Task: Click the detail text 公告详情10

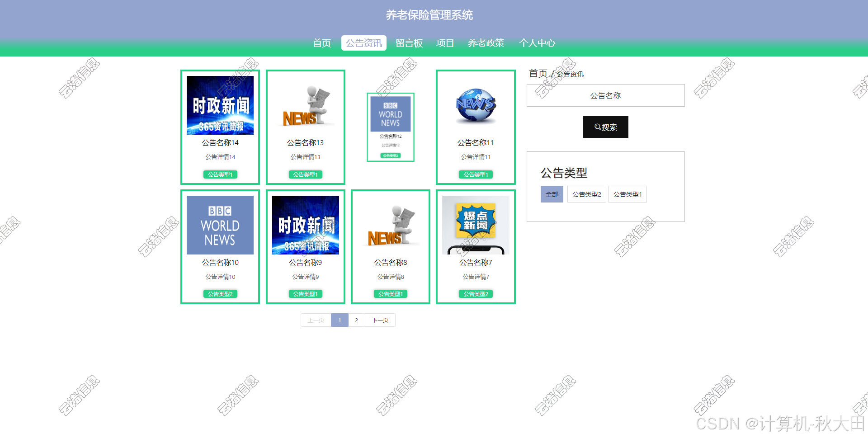Action: click(220, 277)
